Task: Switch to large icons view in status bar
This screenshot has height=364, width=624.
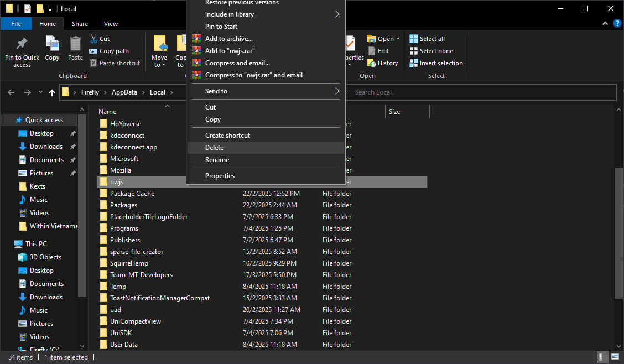Action: (615, 357)
